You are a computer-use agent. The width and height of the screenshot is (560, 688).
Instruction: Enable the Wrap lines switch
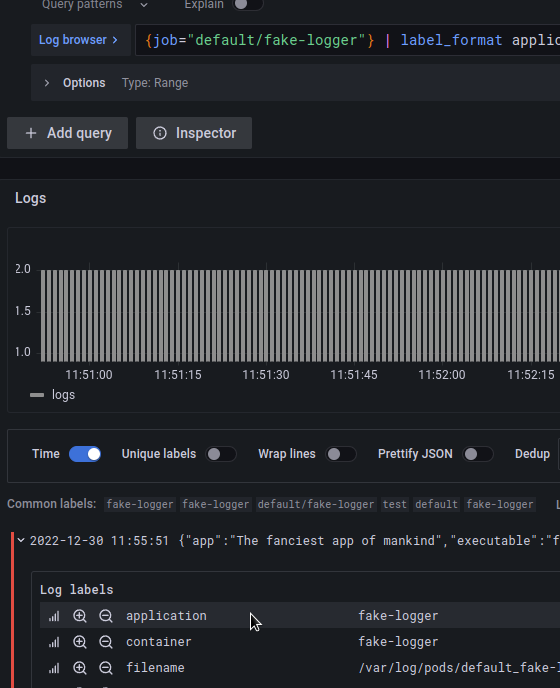point(341,454)
